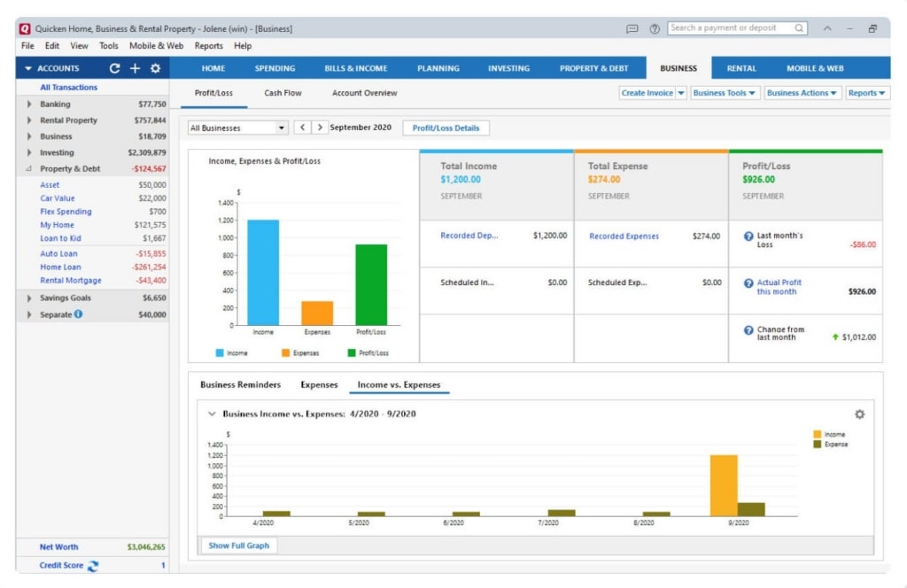Expand the Banking account group
The image size is (907, 588).
click(x=29, y=104)
